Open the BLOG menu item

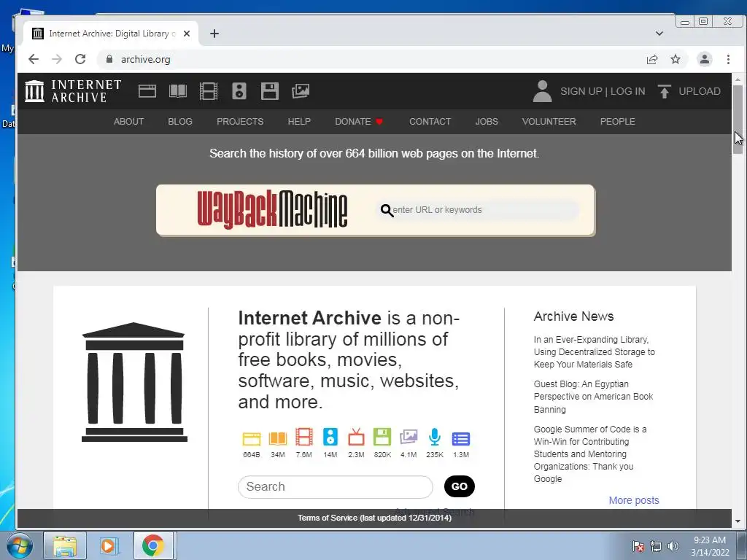(x=180, y=122)
